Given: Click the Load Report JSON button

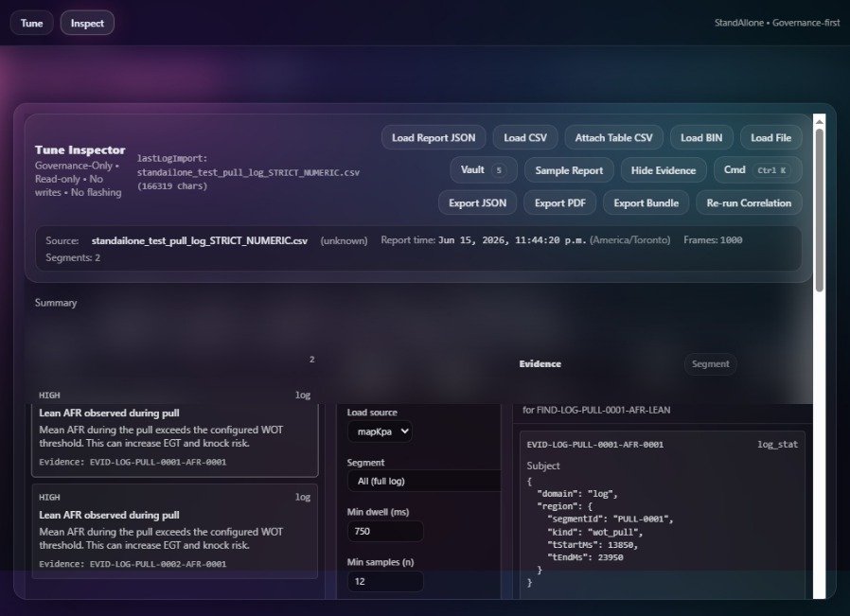Looking at the screenshot, I should [434, 137].
